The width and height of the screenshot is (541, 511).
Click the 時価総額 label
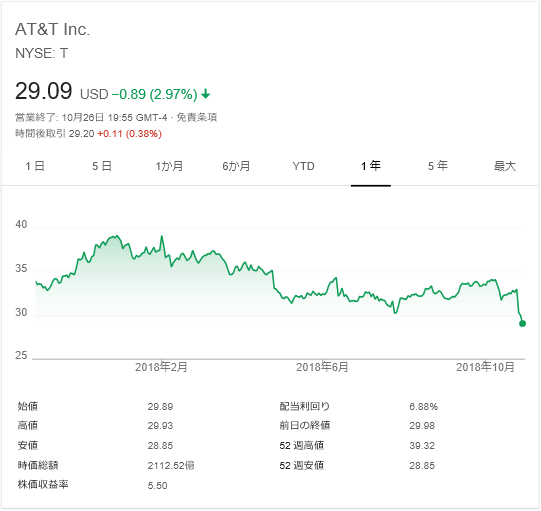tap(38, 465)
